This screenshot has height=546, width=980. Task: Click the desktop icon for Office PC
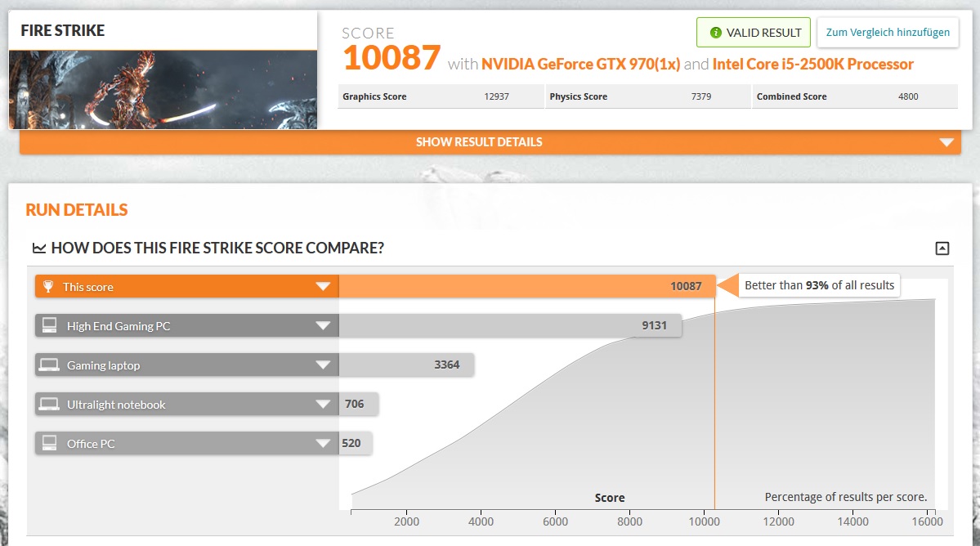(49, 443)
